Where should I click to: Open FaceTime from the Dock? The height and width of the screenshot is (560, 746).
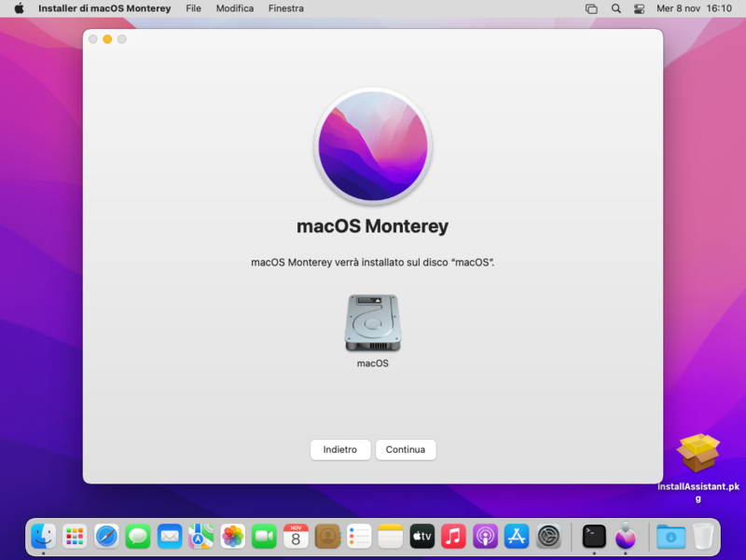[x=264, y=536]
